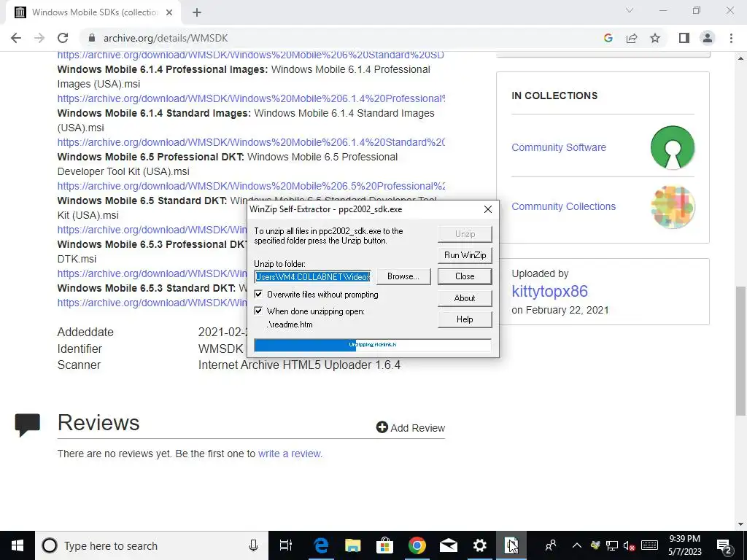Click Close in the WinZip Self-Extractor
The image size is (747, 560).
[x=465, y=276]
